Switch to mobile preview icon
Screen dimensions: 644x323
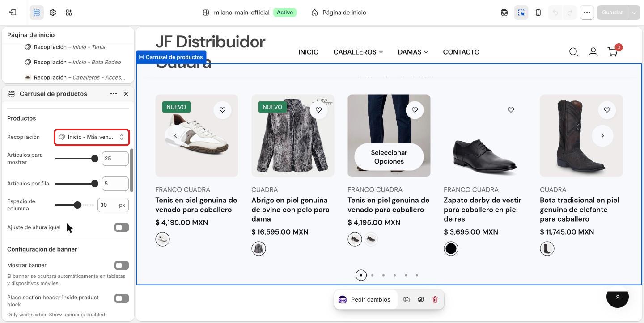click(x=538, y=13)
